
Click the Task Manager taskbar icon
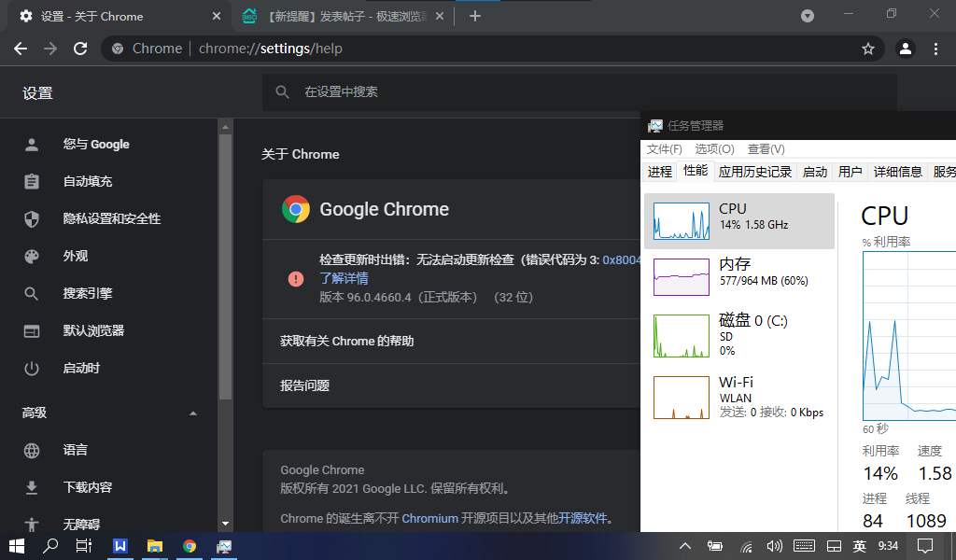pyautogui.click(x=224, y=546)
